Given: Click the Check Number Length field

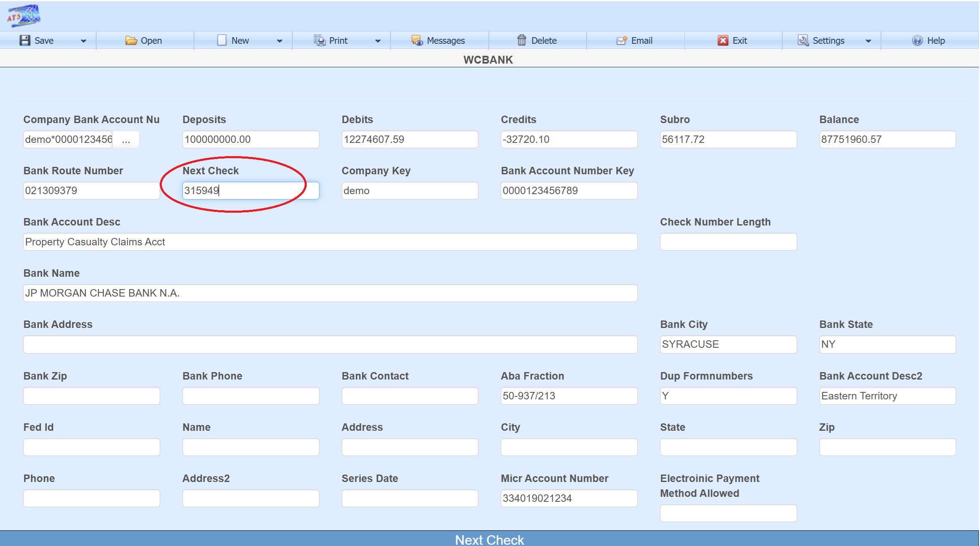Looking at the screenshot, I should tap(728, 242).
